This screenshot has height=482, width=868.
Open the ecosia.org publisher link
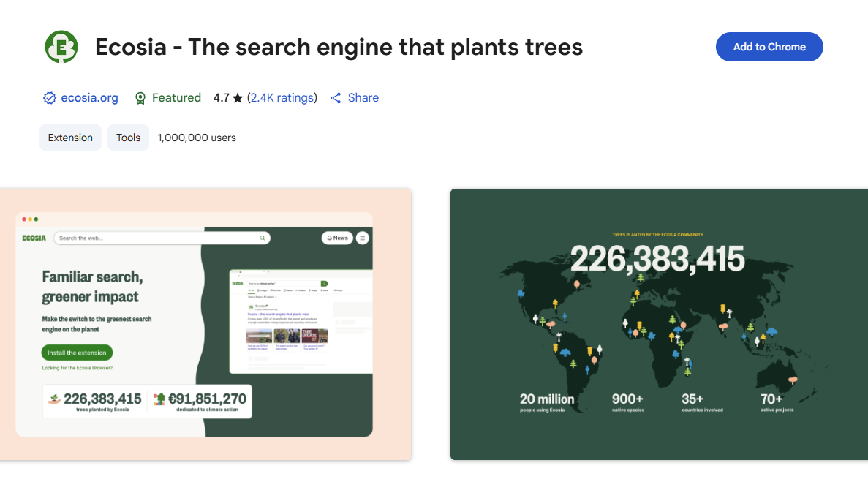89,98
